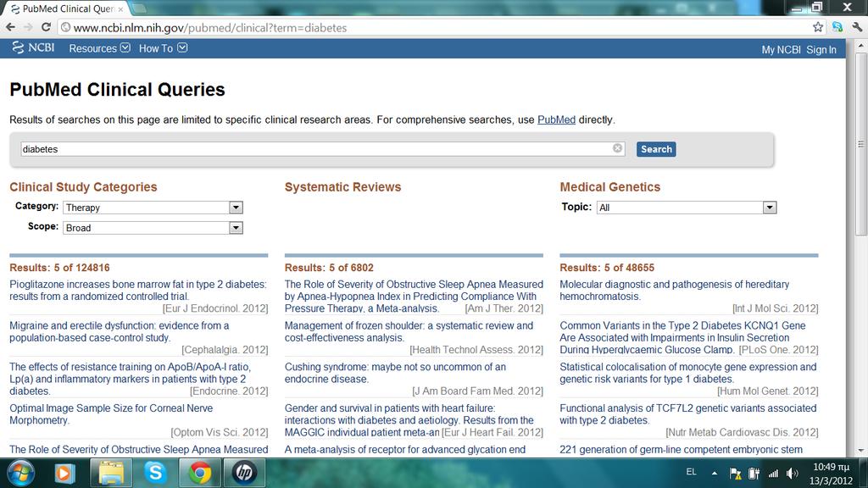The height and width of the screenshot is (488, 868).
Task: Show hidden system tray icons
Action: (714, 473)
